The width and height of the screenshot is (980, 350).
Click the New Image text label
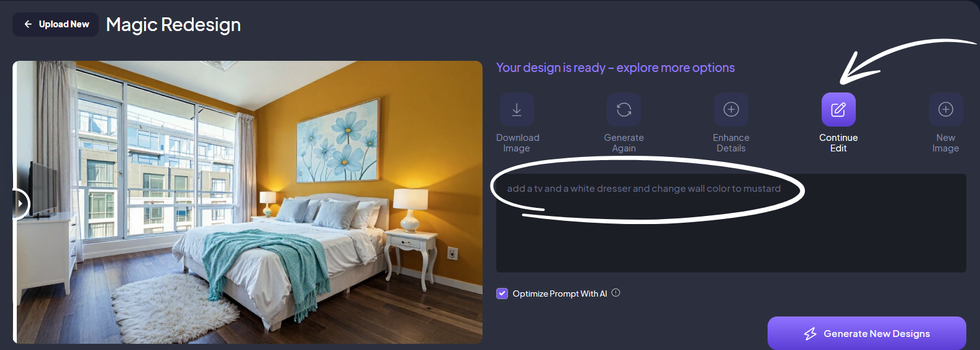pyautogui.click(x=946, y=143)
